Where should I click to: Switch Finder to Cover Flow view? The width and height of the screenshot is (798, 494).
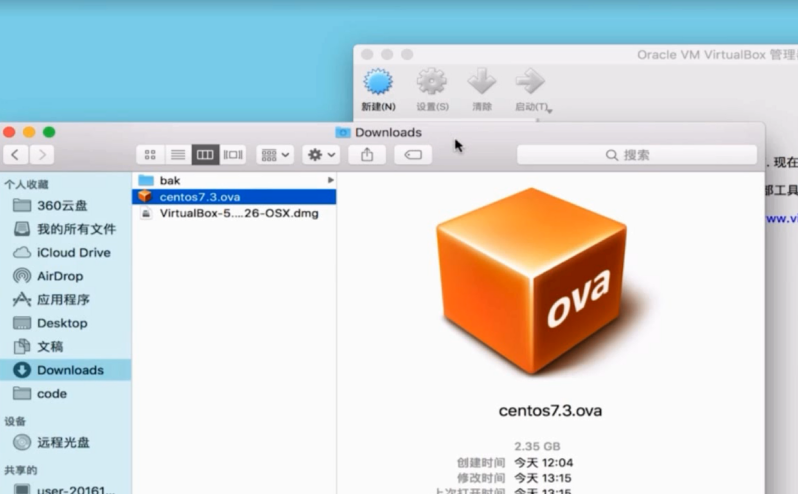[x=233, y=155]
